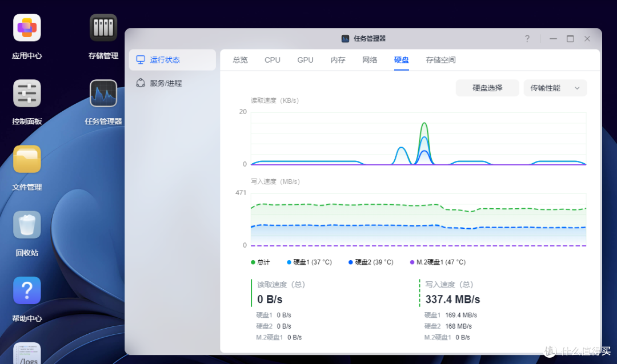
Task: Select 服务/进程 in the sidebar
Action: (173, 83)
